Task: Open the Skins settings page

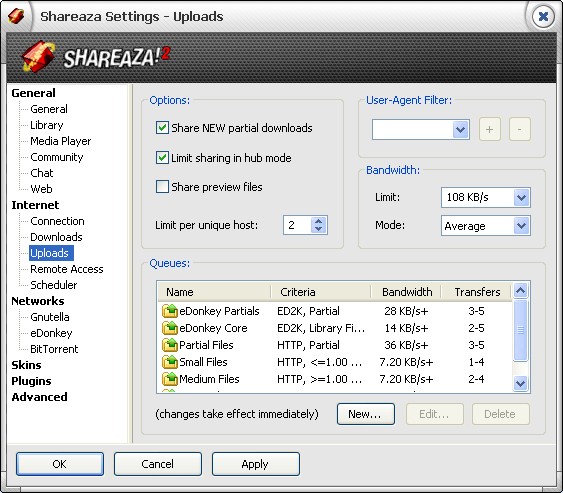Action: (26, 365)
